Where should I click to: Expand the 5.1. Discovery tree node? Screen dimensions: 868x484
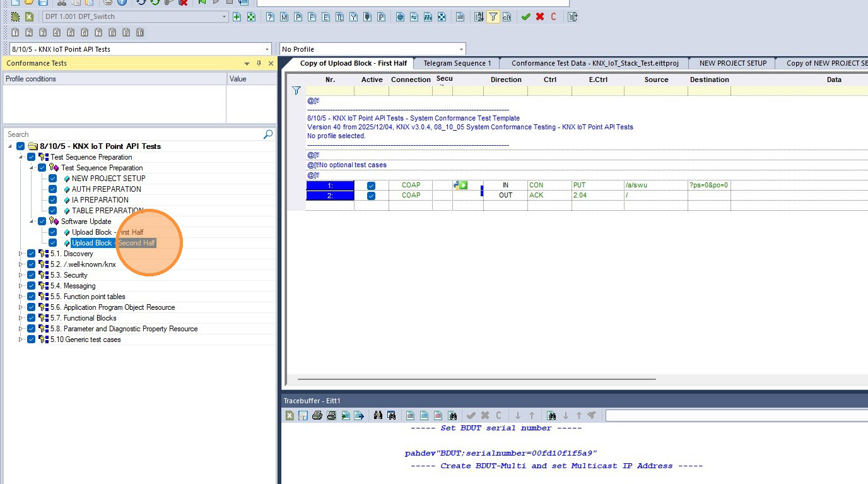pyautogui.click(x=21, y=254)
